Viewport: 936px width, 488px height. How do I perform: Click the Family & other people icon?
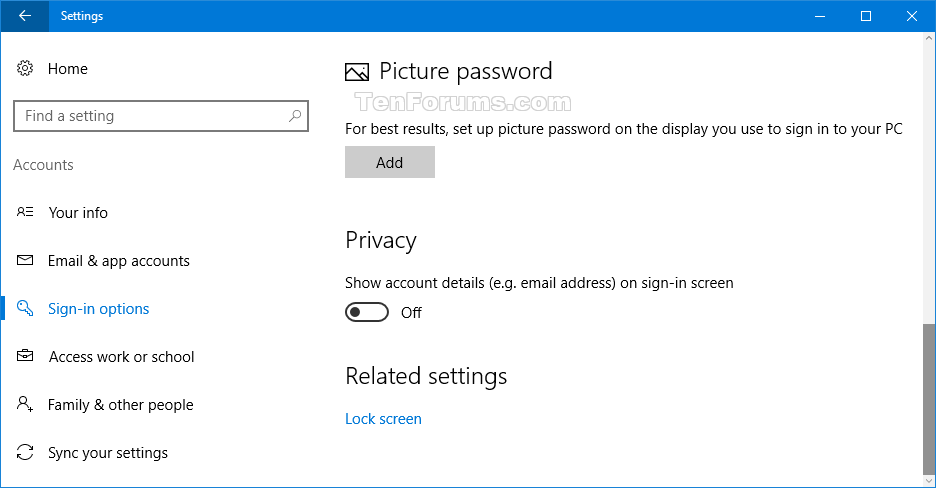tap(25, 404)
